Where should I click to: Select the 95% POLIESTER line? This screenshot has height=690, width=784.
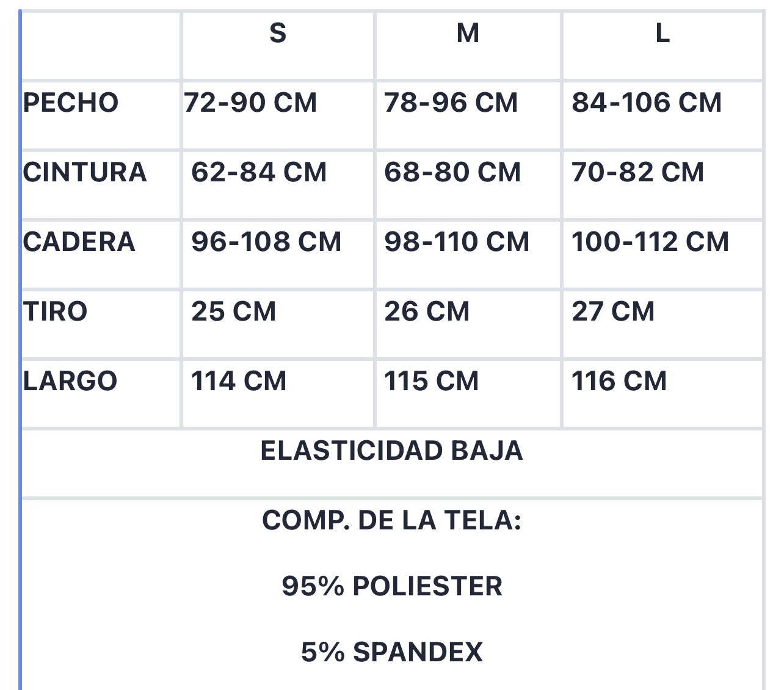pyautogui.click(x=392, y=586)
